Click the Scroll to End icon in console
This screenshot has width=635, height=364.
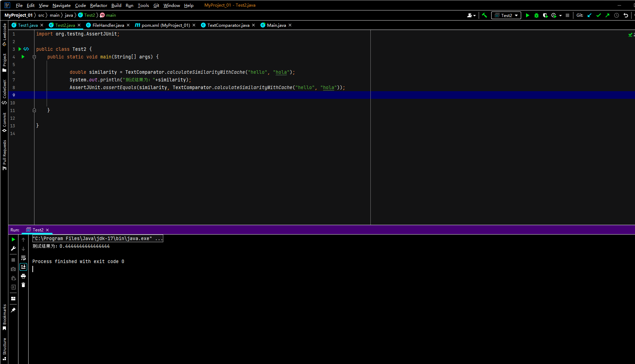click(23, 267)
